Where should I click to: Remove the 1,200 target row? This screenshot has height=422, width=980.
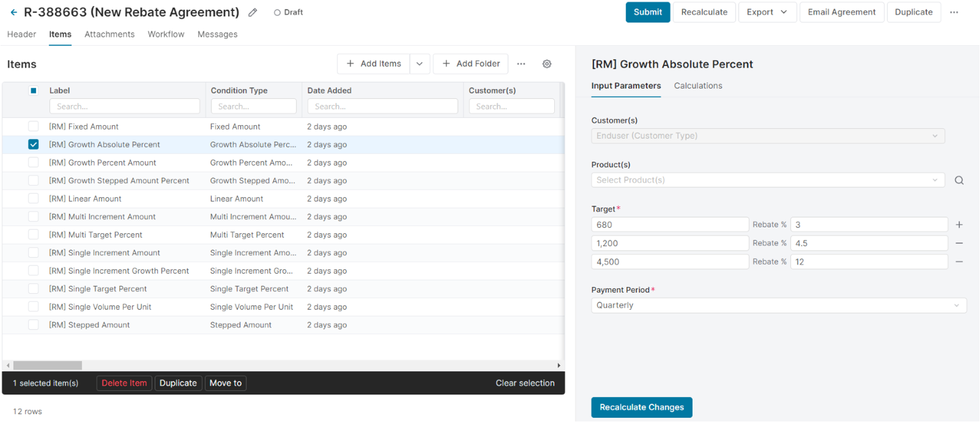[x=959, y=243]
